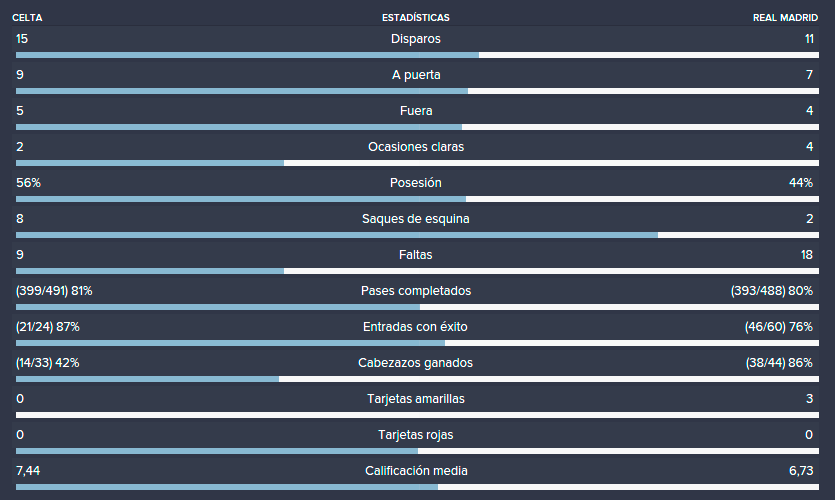
Task: Click the Saques de esquina bar
Action: (x=417, y=235)
